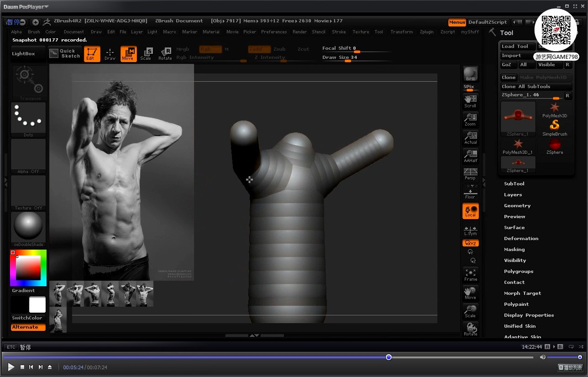Toggle Local transformations button
This screenshot has height=377, width=588.
pos(470,211)
